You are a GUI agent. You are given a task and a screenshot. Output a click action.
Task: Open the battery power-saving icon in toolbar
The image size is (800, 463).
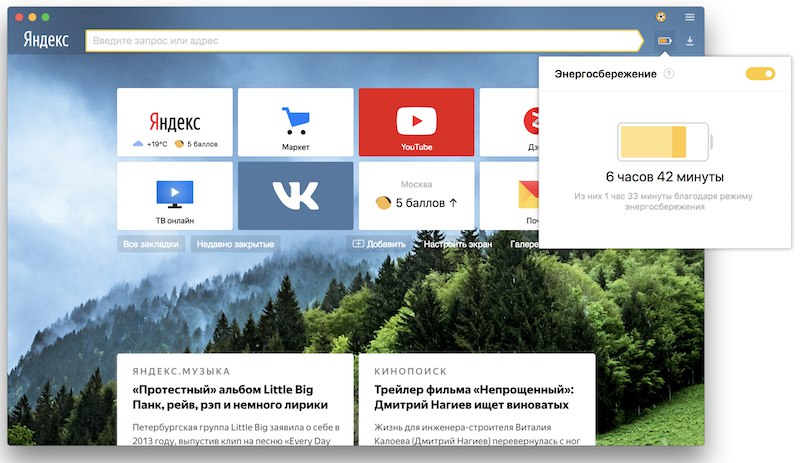(664, 41)
